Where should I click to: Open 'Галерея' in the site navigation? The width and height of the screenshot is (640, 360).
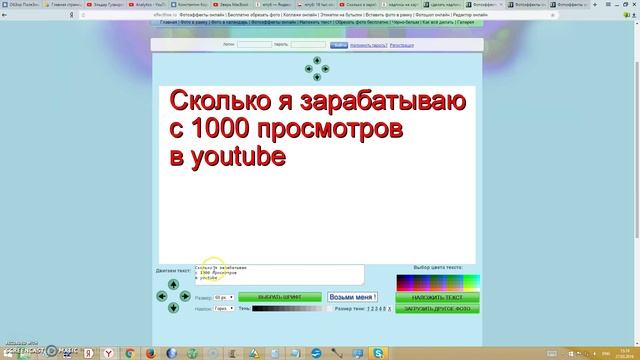coord(466,22)
